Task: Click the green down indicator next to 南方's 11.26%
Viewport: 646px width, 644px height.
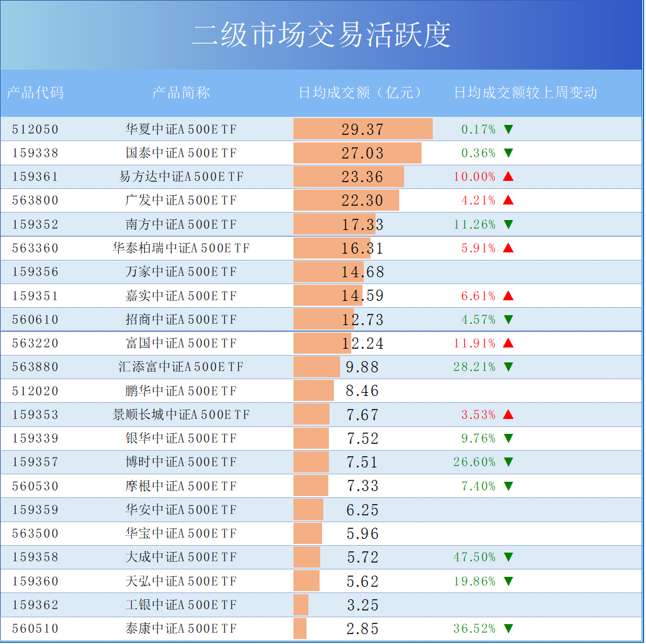Action: 507,224
